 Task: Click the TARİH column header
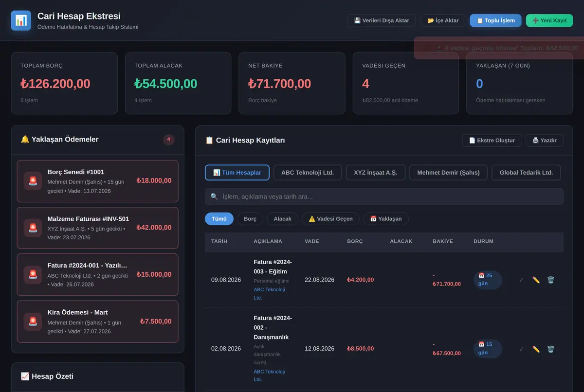pyautogui.click(x=219, y=241)
